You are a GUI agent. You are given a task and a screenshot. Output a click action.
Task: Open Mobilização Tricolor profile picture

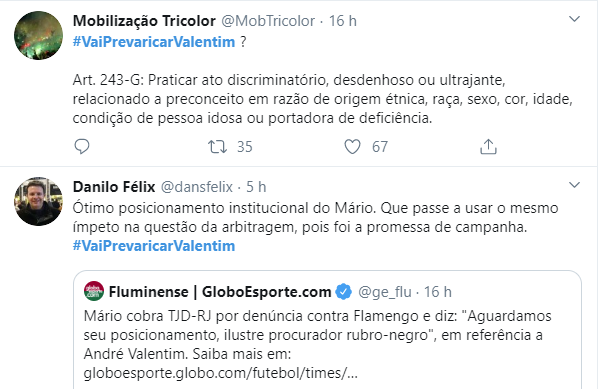pyautogui.click(x=38, y=35)
